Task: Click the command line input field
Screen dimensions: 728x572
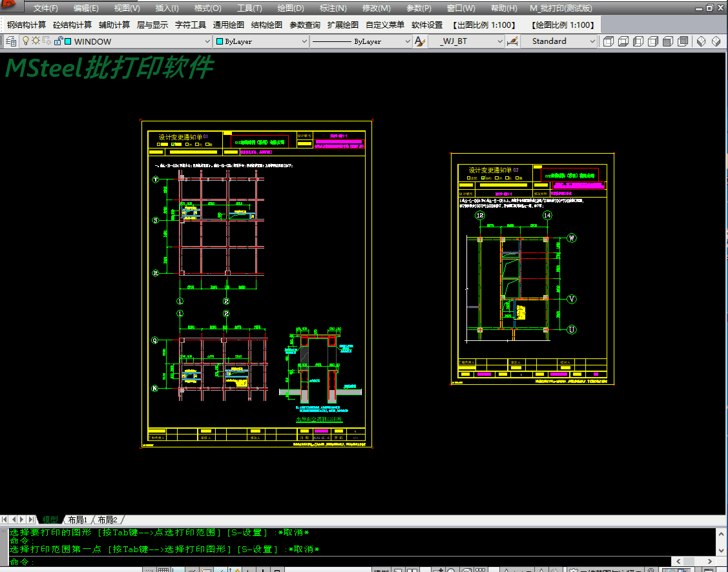Action: click(x=340, y=561)
